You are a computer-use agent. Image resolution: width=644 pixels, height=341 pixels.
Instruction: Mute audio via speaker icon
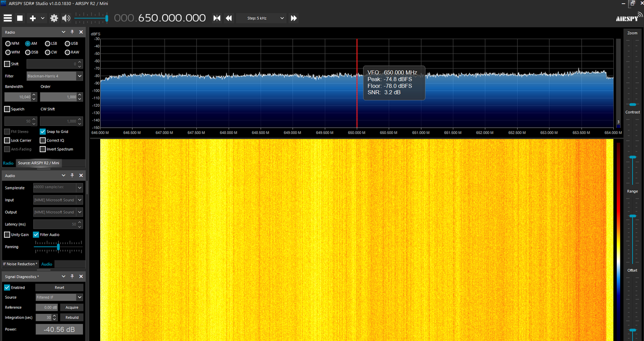tap(66, 18)
